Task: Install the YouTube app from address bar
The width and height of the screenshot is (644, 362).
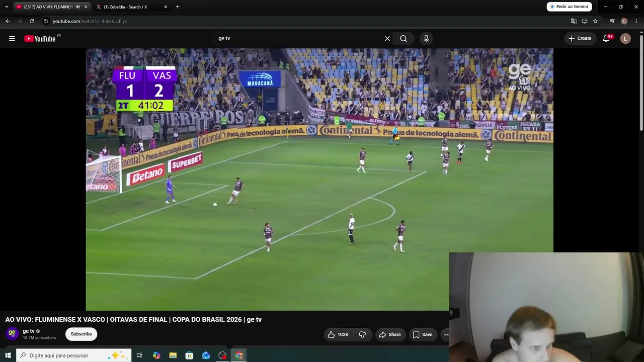Action: click(585, 21)
